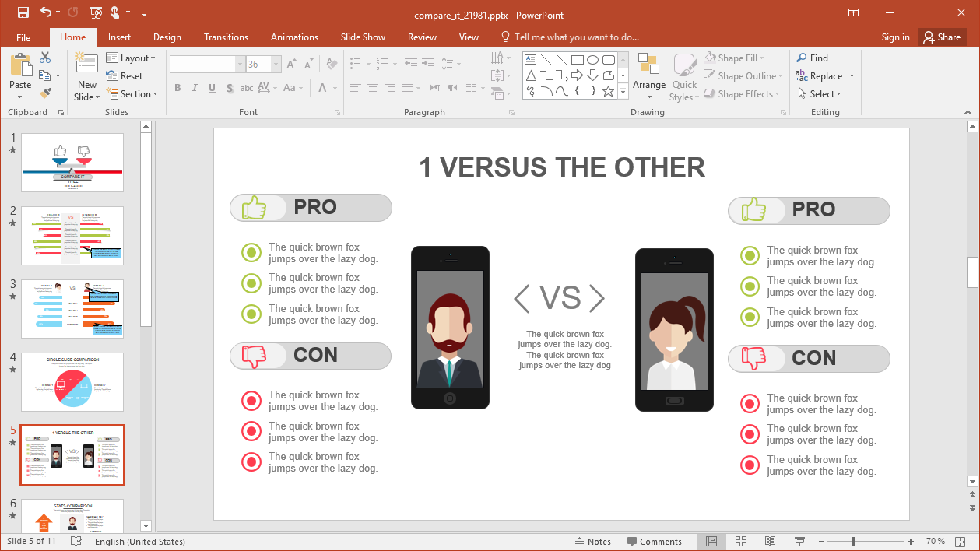Click the Cut scissors icon
This screenshot has height=551, width=980.
(45, 58)
